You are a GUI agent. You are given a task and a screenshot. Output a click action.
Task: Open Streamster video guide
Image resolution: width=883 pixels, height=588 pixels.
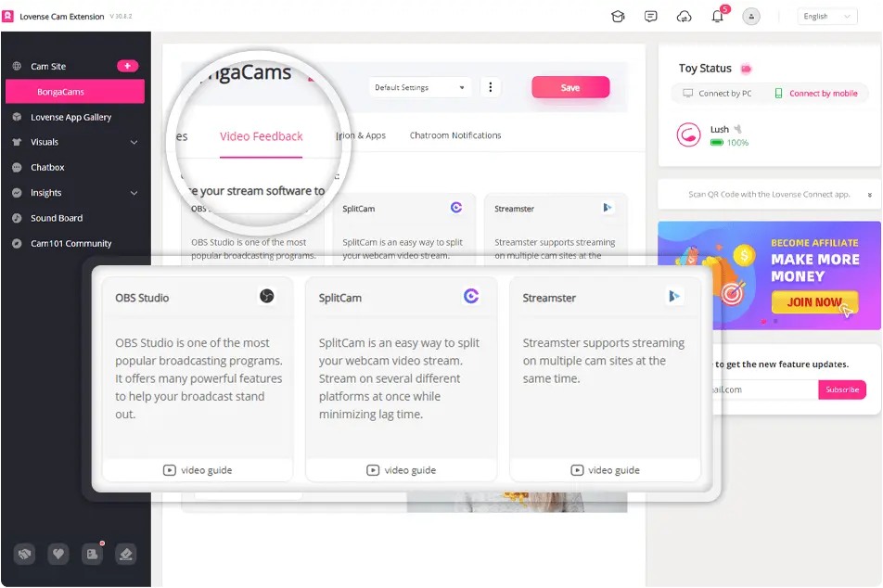point(606,470)
